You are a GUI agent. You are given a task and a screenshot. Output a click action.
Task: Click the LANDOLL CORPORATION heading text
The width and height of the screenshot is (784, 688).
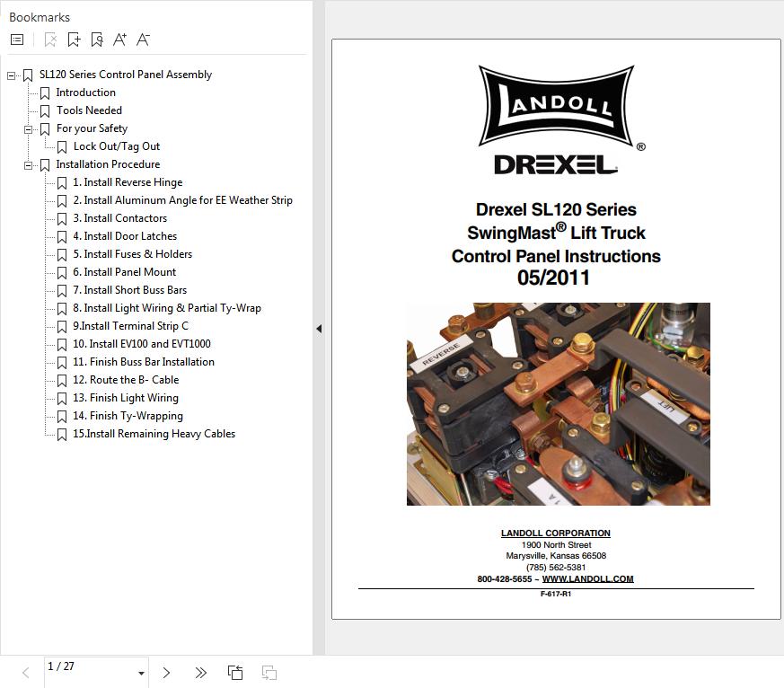(x=556, y=533)
